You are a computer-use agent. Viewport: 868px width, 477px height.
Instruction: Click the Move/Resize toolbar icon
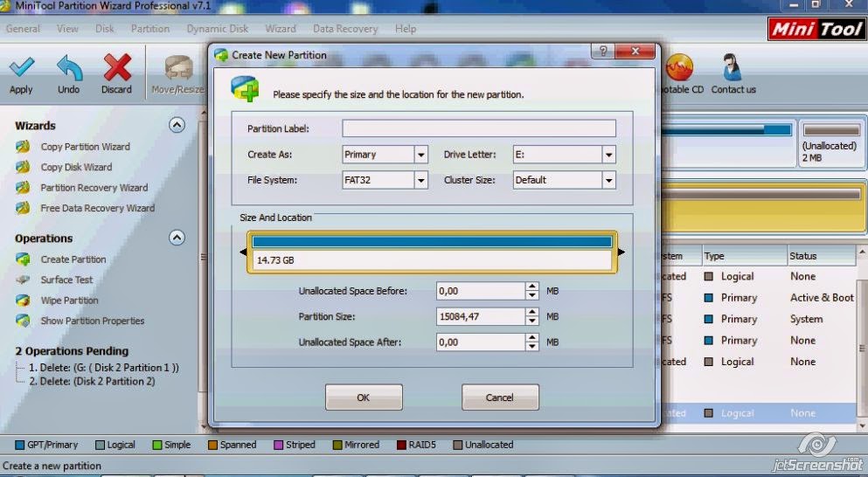179,68
